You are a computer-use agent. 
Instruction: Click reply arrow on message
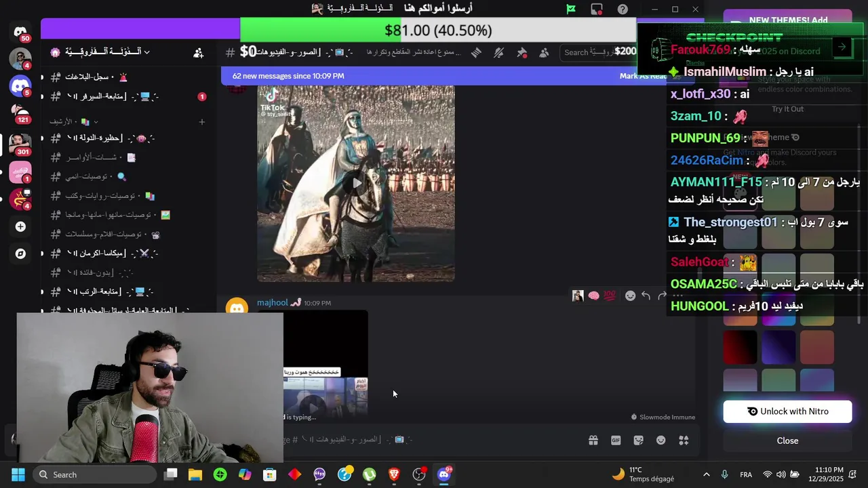click(x=646, y=296)
